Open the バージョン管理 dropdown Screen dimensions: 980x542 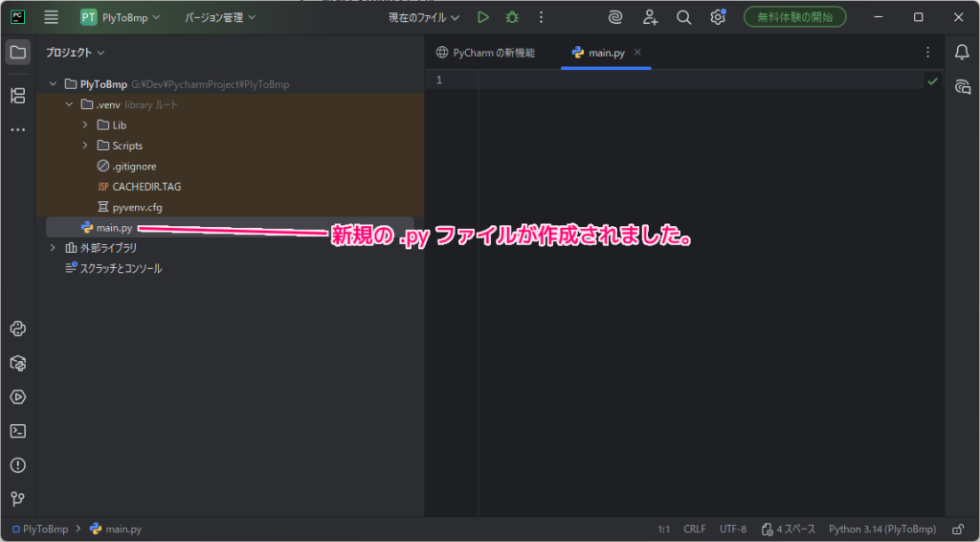[220, 17]
